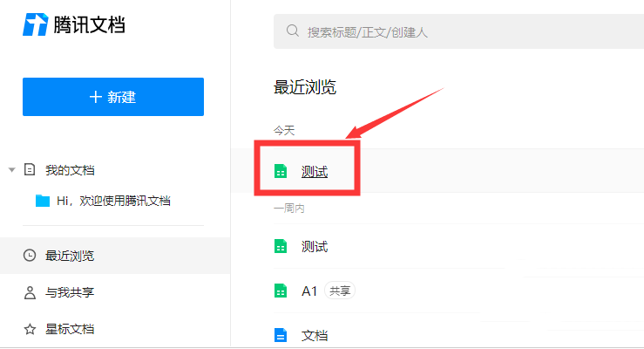Click the 共享 badge next to A1

point(340,291)
